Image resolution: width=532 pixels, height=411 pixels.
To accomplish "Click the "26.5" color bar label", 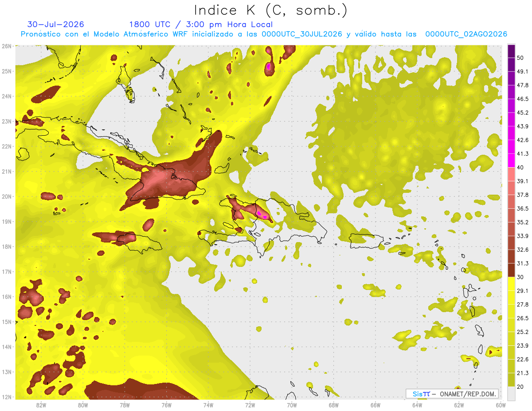I will click(522, 318).
